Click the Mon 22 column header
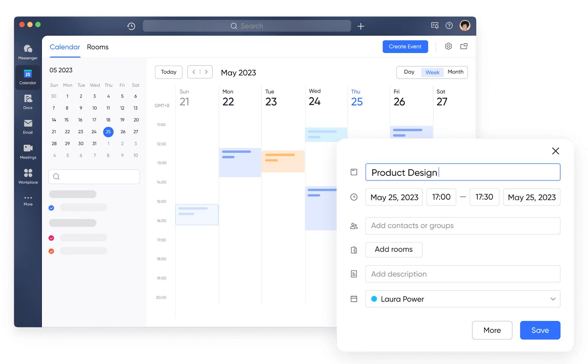Screen dimensions: 588x364 coord(228,98)
